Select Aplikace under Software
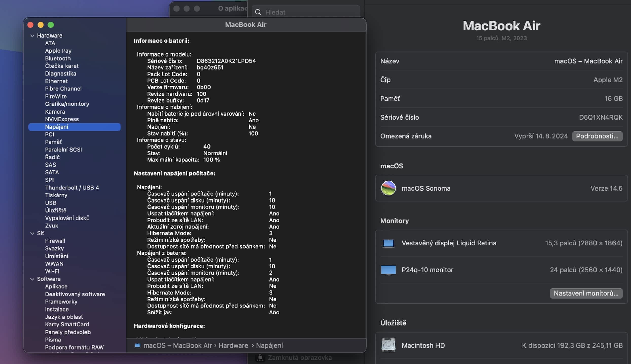The image size is (631, 364). (x=56, y=286)
